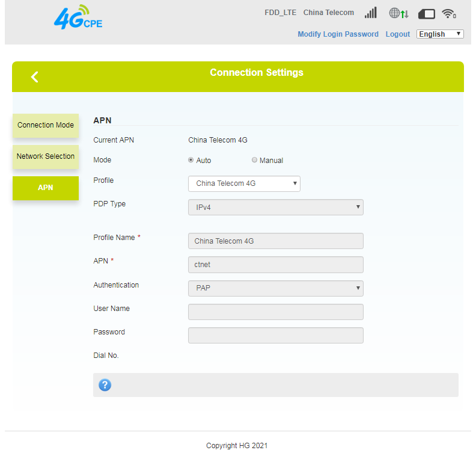This screenshot has height=462, width=476.
Task: Click the globe network data traffic icon
Action: 399,13
